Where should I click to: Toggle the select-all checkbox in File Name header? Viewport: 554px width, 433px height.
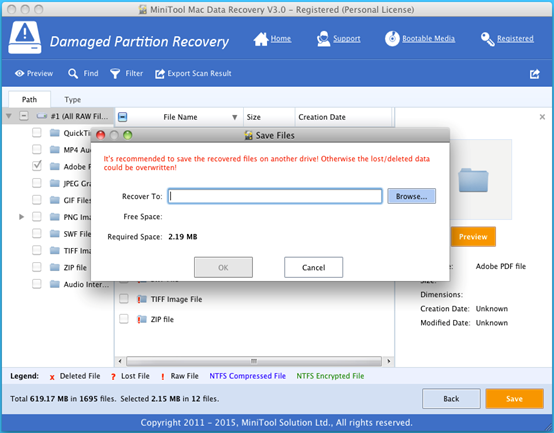tap(123, 117)
